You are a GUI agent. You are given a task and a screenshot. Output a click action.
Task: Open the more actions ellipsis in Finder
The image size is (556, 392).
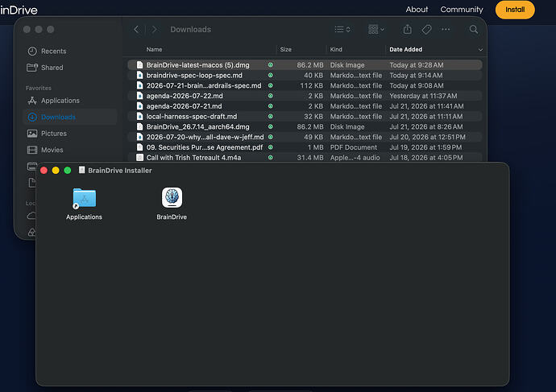446,30
